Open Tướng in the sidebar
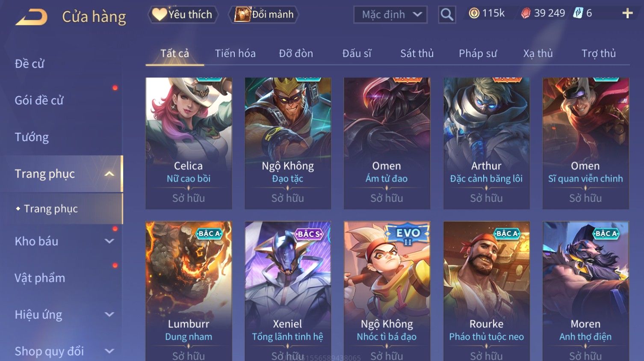This screenshot has width=644, height=361. (x=32, y=137)
